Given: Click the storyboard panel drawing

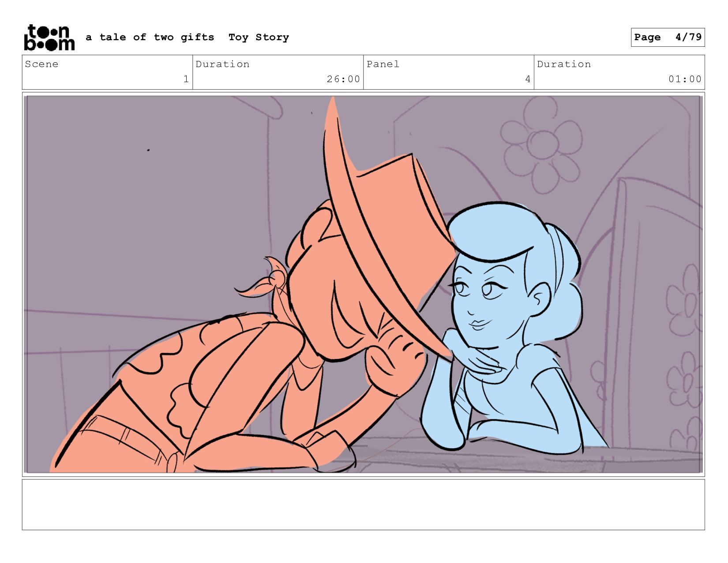Looking at the screenshot, I should click(363, 284).
